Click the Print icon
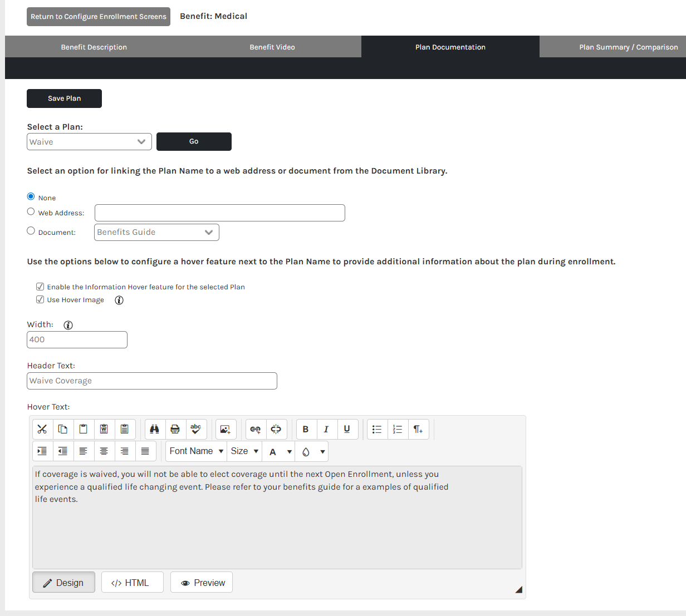The height and width of the screenshot is (616, 686). click(x=175, y=429)
